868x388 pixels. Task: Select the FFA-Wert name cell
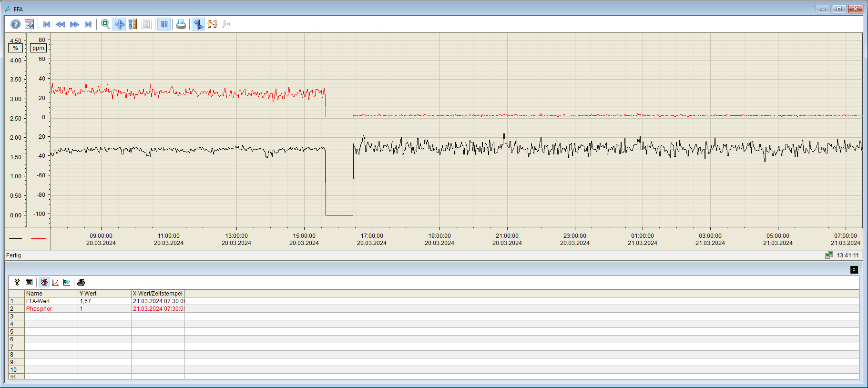[x=51, y=301]
